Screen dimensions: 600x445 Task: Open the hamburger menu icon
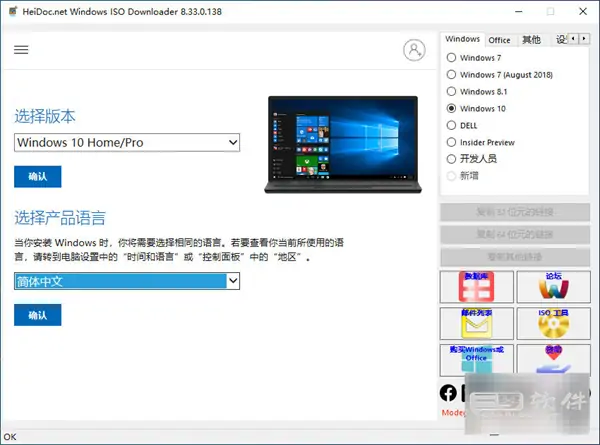point(21,50)
